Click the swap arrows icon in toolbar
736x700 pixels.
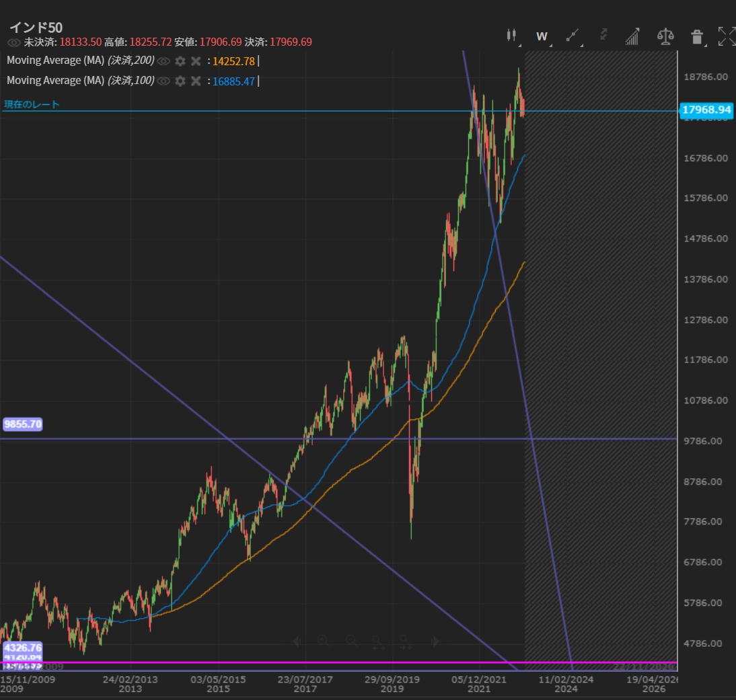pyautogui.click(x=603, y=36)
